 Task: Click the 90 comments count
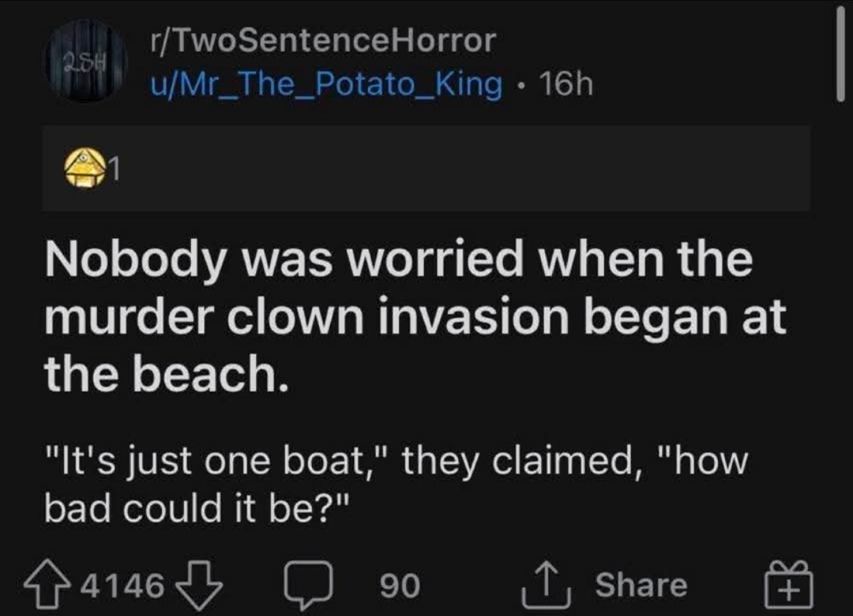[399, 586]
